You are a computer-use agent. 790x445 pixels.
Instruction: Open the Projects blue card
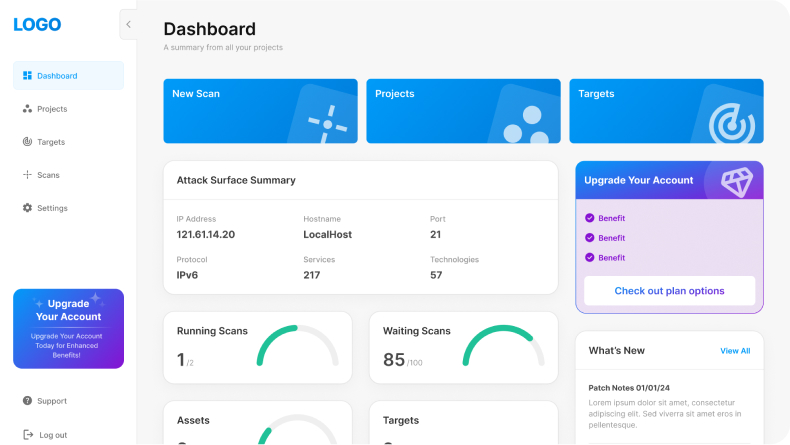point(464,111)
